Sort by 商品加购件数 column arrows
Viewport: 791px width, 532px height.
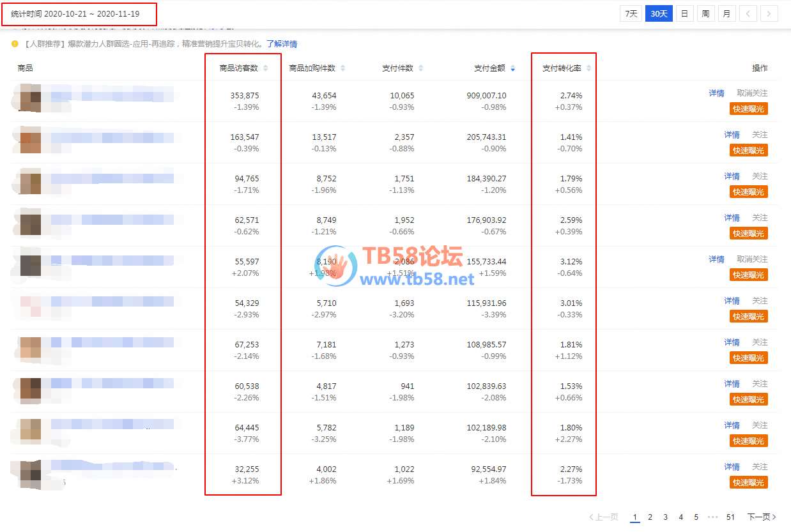[342, 68]
